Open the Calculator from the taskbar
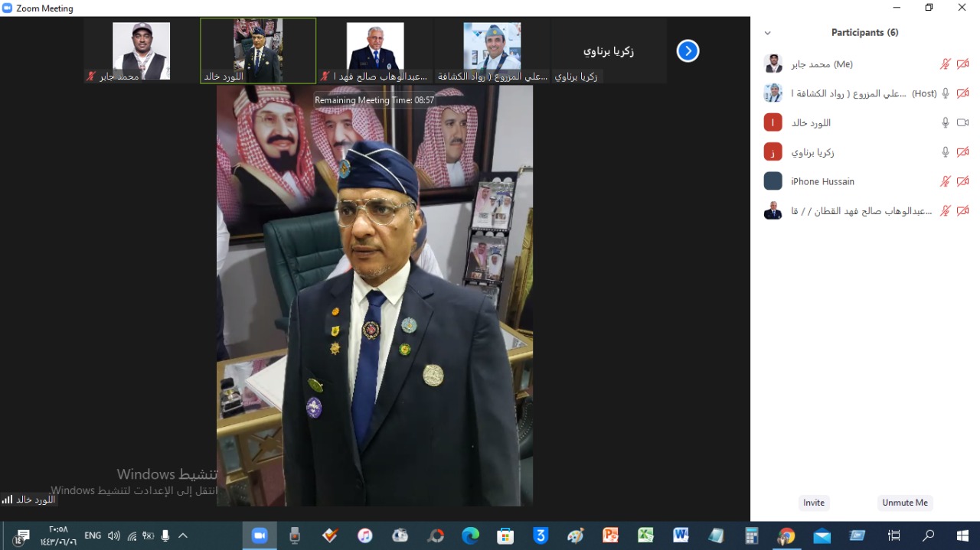Image resolution: width=980 pixels, height=550 pixels. click(751, 535)
